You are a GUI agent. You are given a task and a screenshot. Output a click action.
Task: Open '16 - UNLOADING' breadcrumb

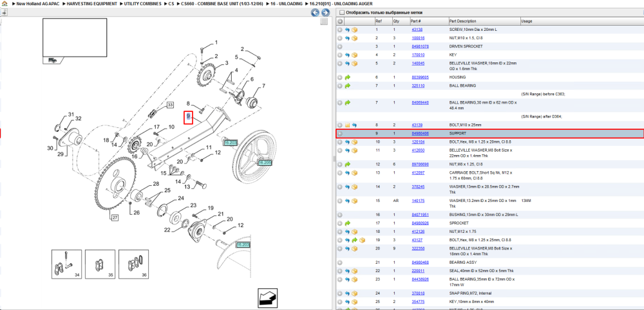[x=287, y=3]
